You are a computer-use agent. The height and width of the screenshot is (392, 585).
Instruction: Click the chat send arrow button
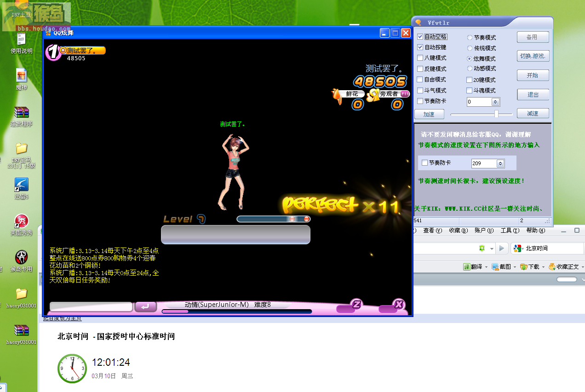pos(146,306)
